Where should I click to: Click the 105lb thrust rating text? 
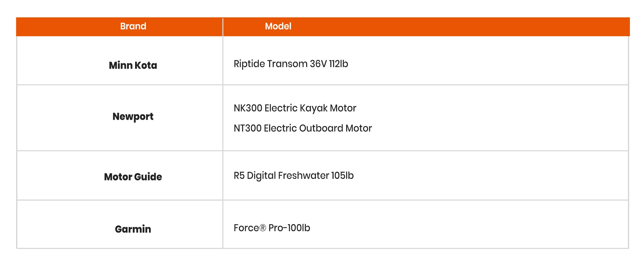point(342,176)
